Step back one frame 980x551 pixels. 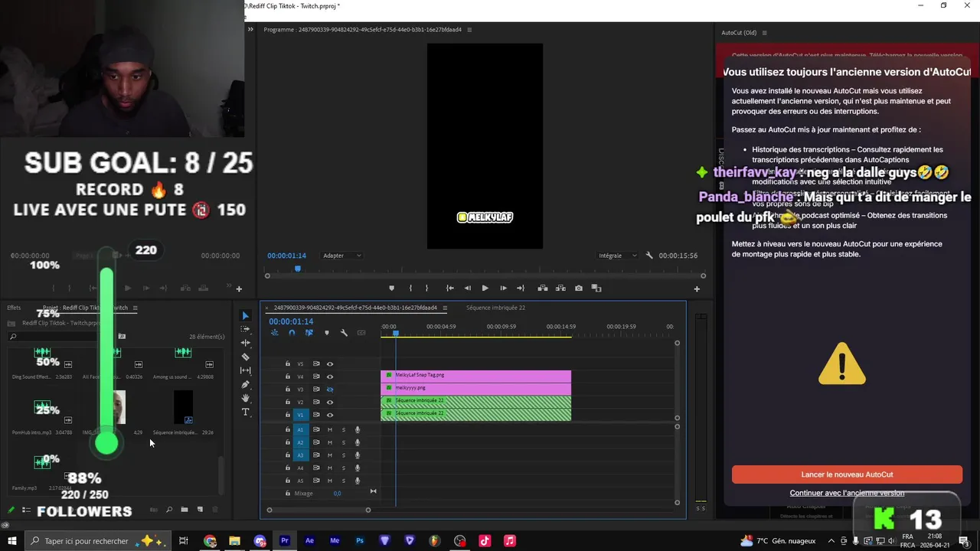click(467, 289)
